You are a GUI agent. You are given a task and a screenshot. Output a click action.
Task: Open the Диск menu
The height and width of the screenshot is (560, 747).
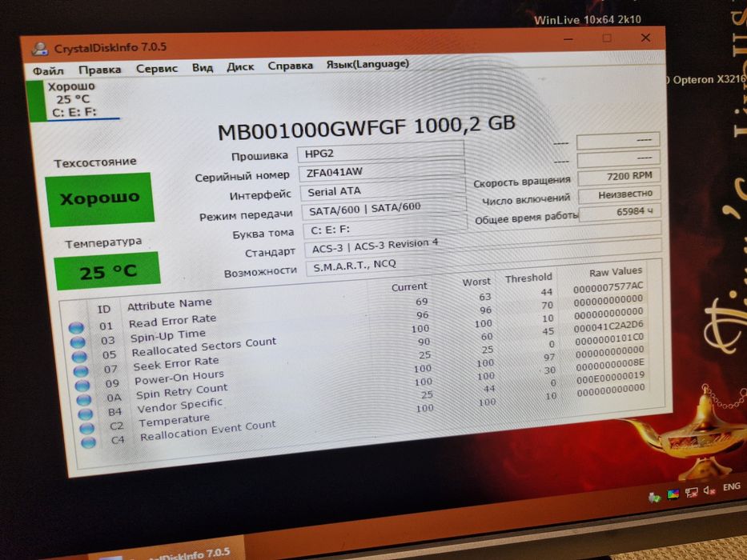tap(240, 66)
